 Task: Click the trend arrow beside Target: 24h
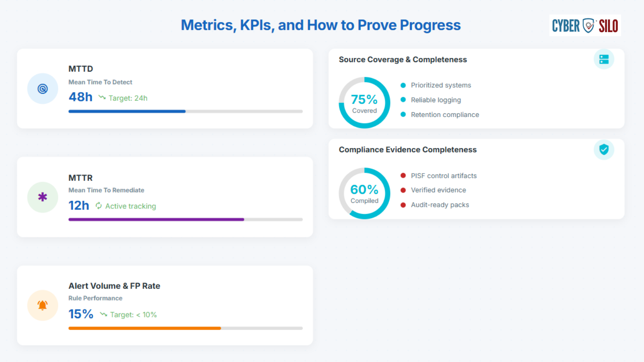[102, 98]
